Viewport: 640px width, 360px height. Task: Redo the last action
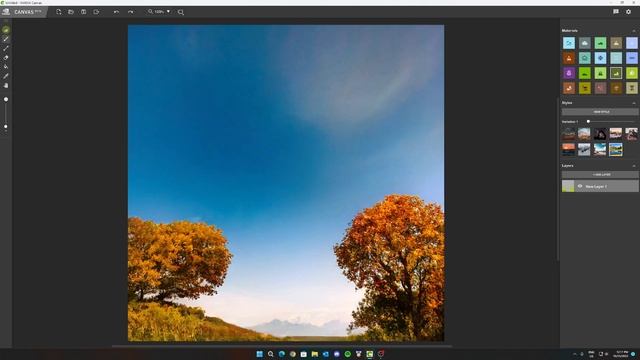[x=130, y=12]
